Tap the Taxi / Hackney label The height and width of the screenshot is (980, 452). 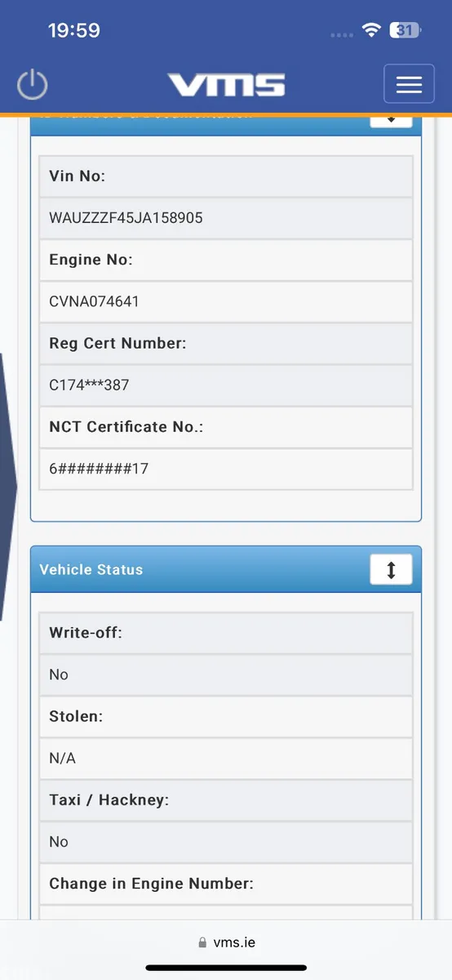tap(109, 800)
